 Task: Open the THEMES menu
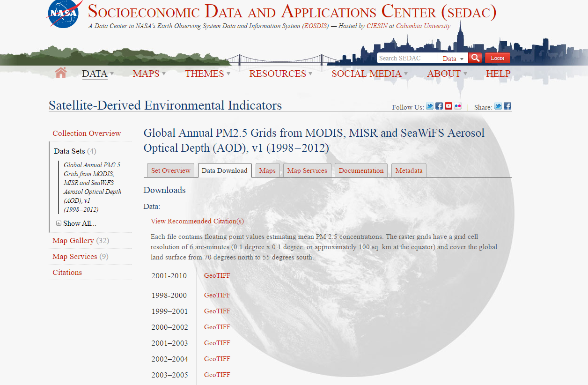click(x=207, y=74)
